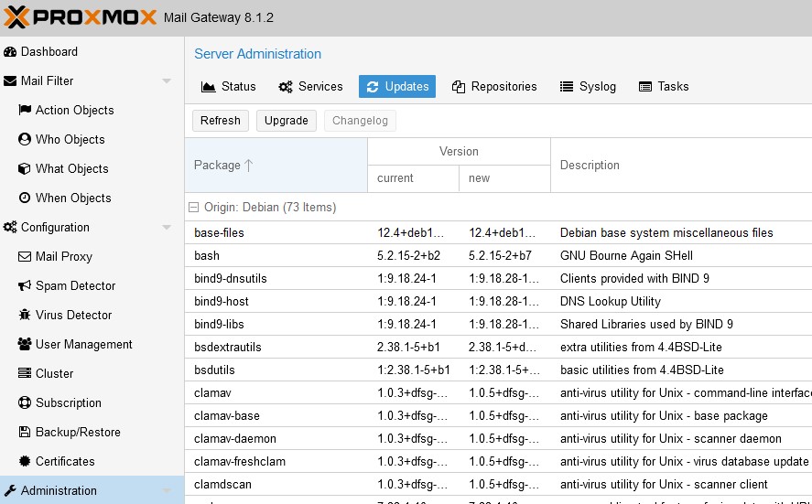812x504 pixels.
Task: Click the When Objects clock icon
Action: 25,198
